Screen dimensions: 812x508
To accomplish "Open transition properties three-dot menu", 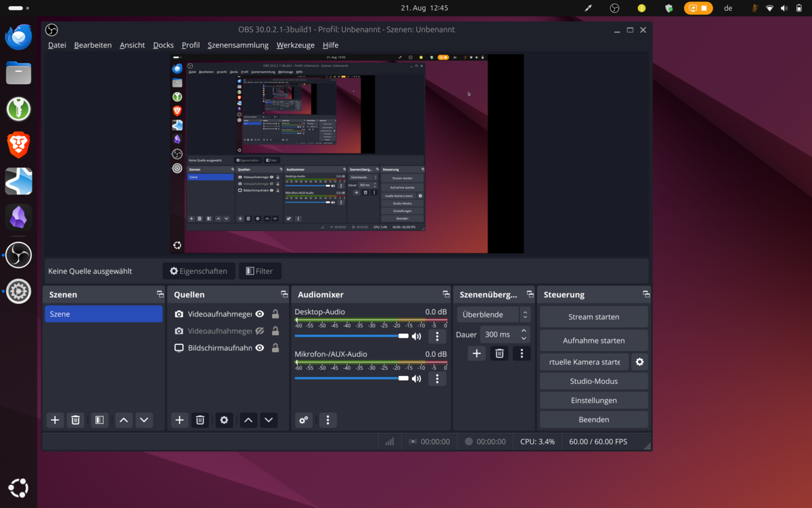I will coord(521,353).
